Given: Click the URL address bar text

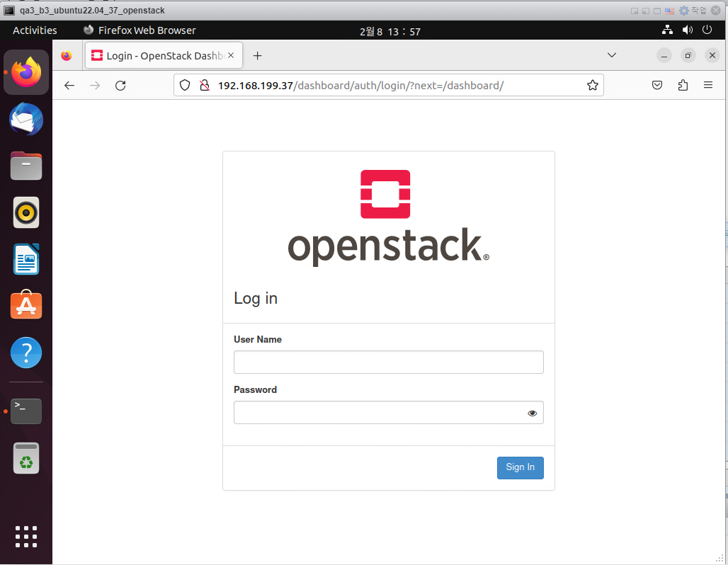Looking at the screenshot, I should coord(360,86).
